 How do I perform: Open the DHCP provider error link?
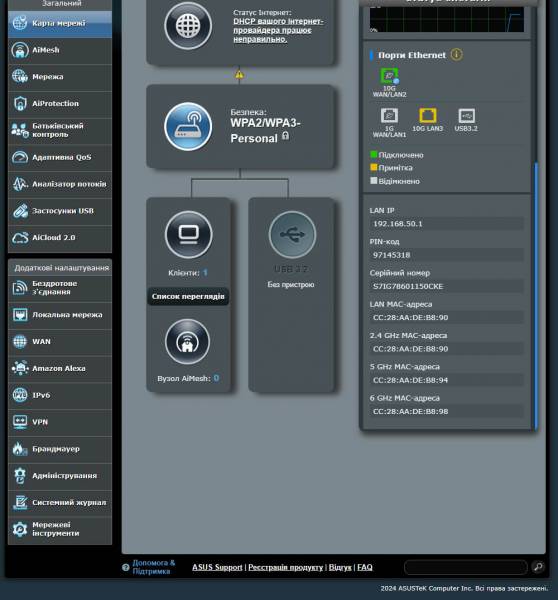pos(278,30)
